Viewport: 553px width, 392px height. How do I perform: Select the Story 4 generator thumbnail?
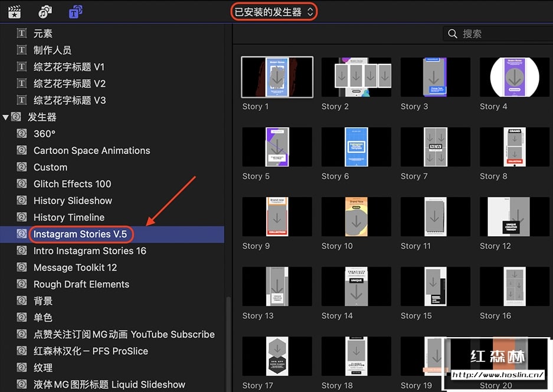click(515, 77)
